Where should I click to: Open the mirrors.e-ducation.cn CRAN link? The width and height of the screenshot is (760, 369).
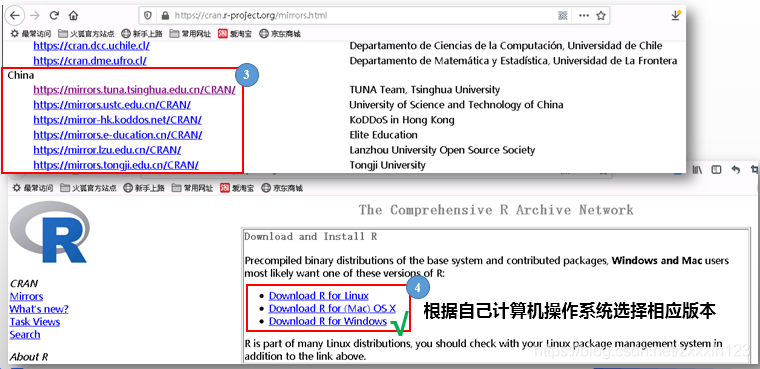pos(118,135)
